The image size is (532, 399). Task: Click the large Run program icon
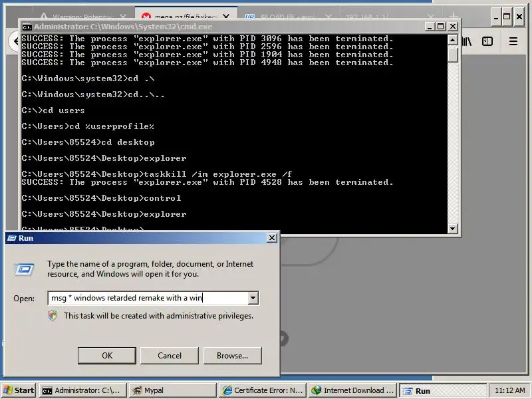point(24,270)
